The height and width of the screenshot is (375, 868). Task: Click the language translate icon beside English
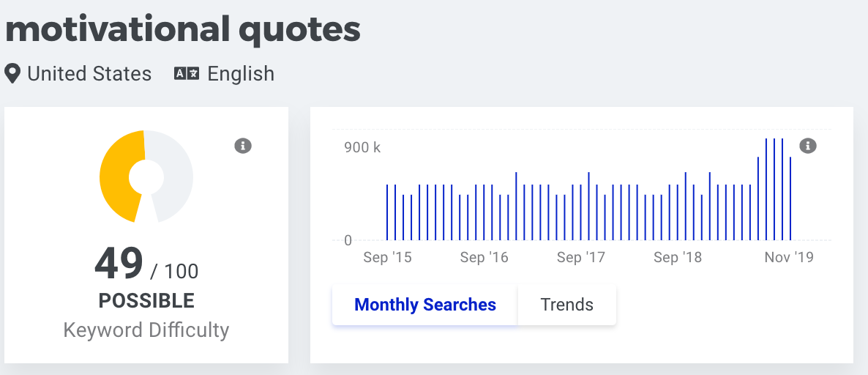point(187,74)
